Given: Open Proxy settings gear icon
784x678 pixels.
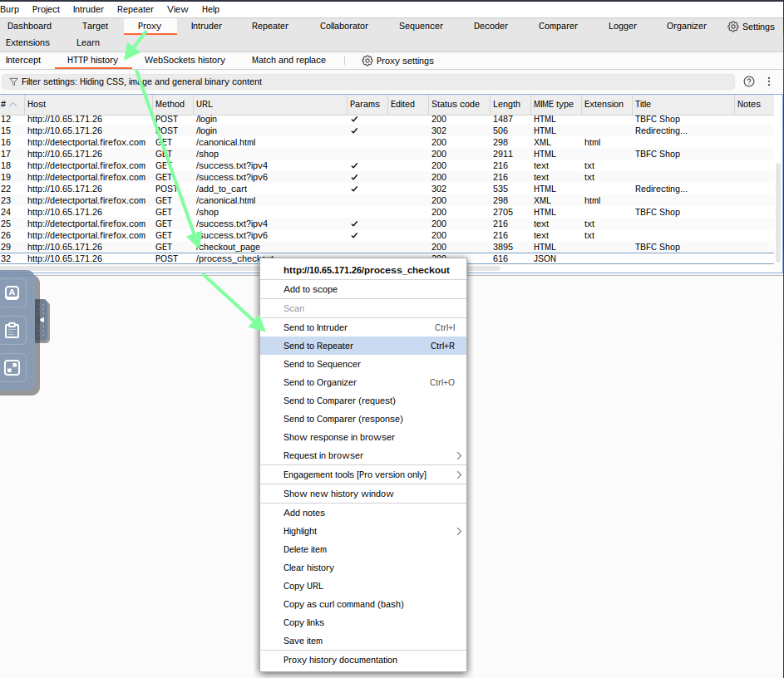Looking at the screenshot, I should coord(367,61).
